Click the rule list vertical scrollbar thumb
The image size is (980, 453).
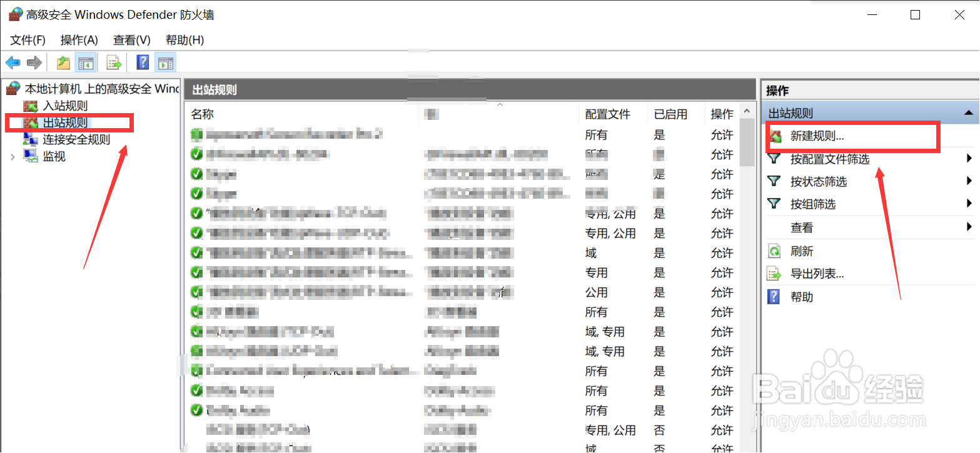point(747,142)
